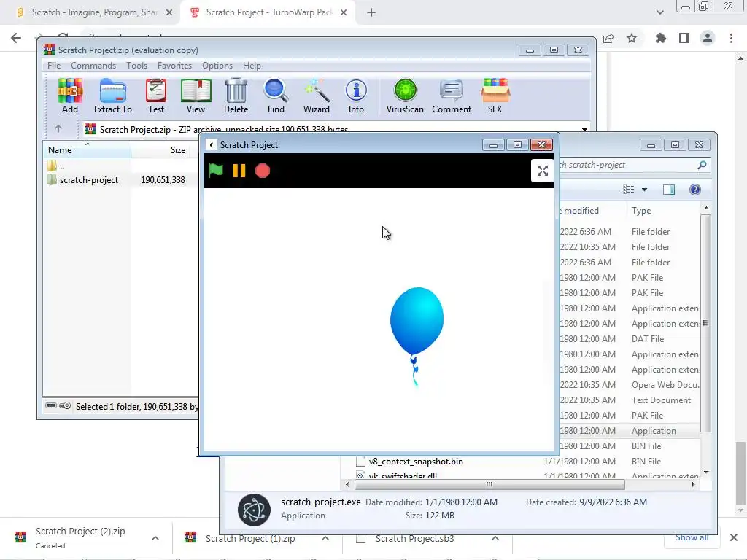Image resolution: width=747 pixels, height=560 pixels.
Task: Click the Delete trash can icon
Action: [x=236, y=96]
